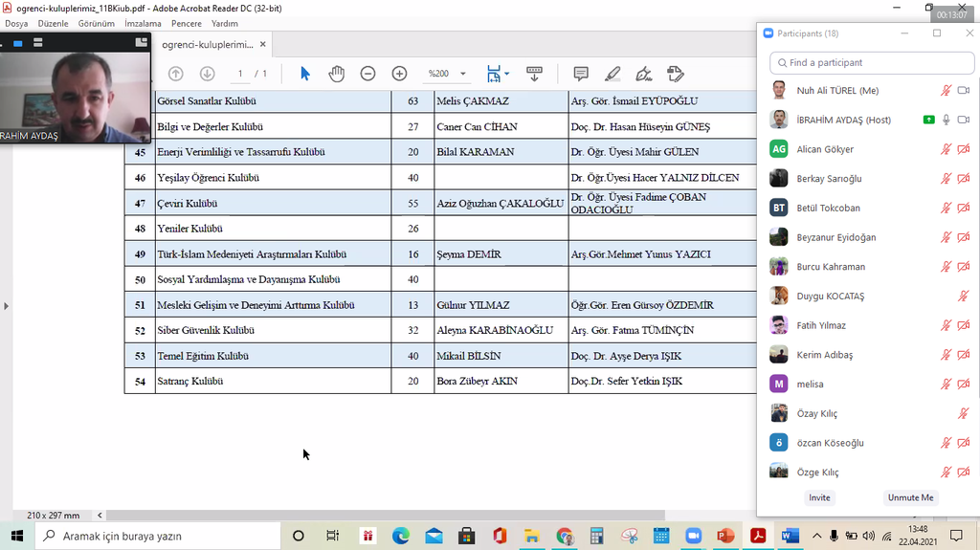The width and height of the screenshot is (980, 550).
Task: Open the İmzalama menu
Action: coord(143,23)
